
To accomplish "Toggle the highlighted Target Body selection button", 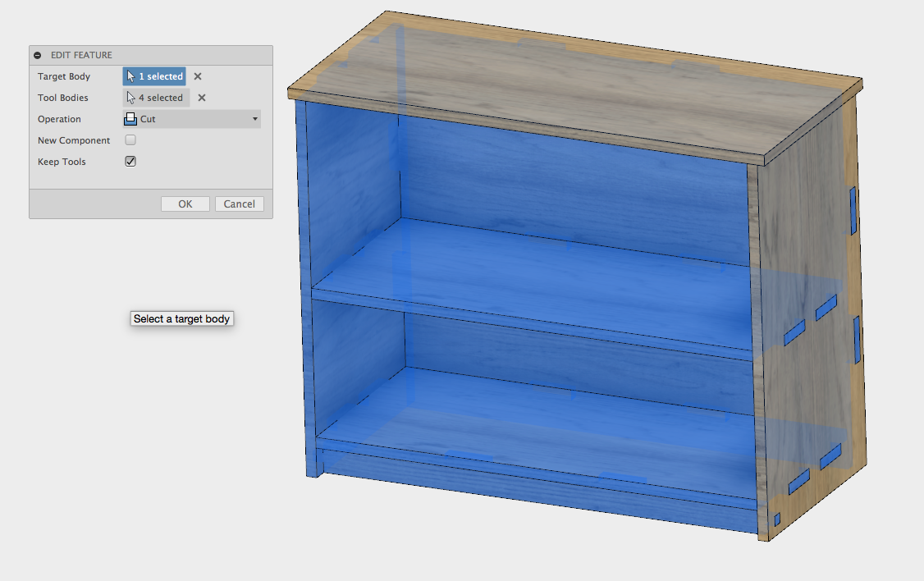I will [x=154, y=75].
